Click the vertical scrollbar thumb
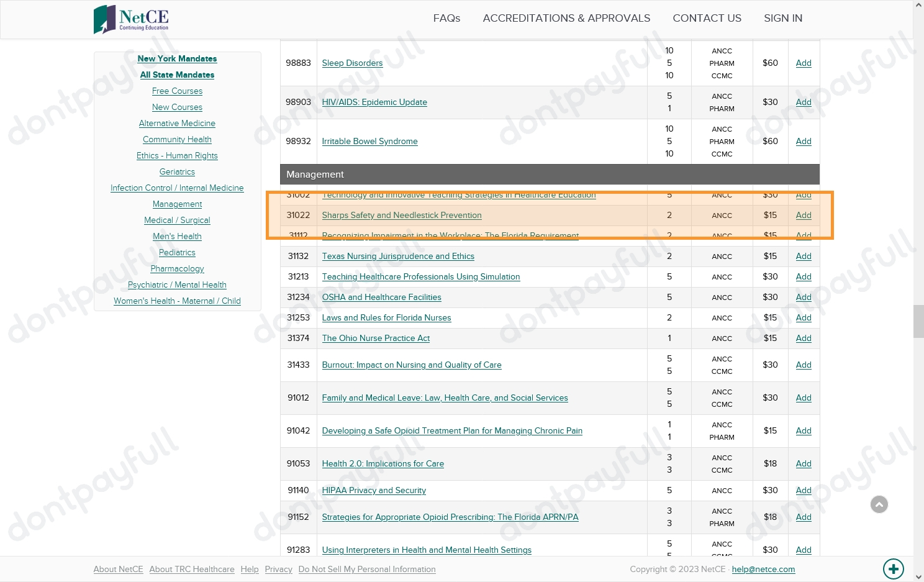This screenshot has width=924, height=582. (x=918, y=321)
